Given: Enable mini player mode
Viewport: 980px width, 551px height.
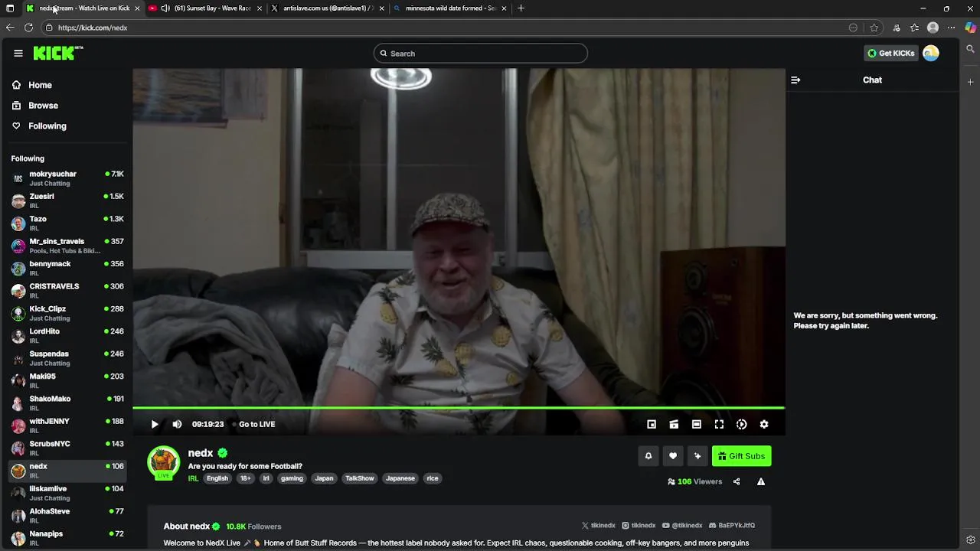Looking at the screenshot, I should (x=652, y=424).
